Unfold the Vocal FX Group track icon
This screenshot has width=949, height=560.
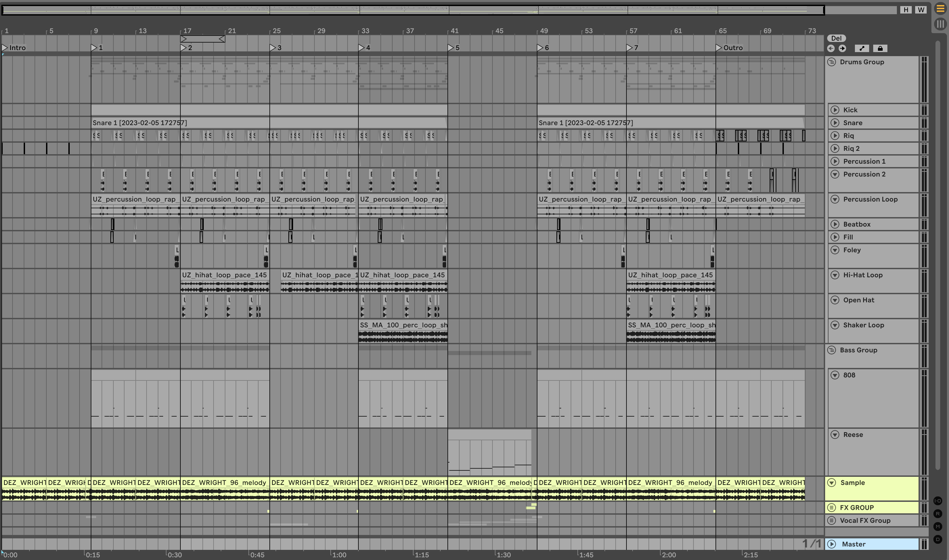(x=832, y=520)
